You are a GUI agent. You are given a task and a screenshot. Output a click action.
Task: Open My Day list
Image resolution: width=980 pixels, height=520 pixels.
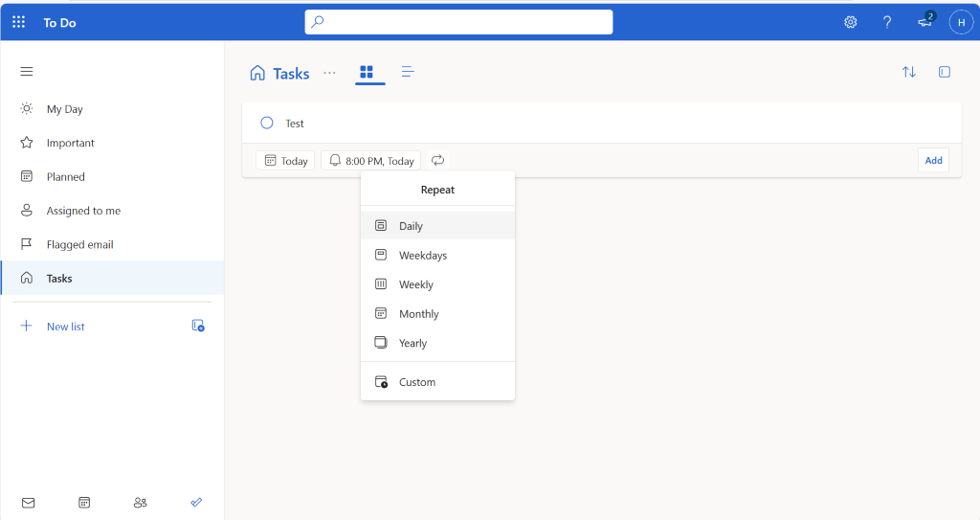point(113,109)
